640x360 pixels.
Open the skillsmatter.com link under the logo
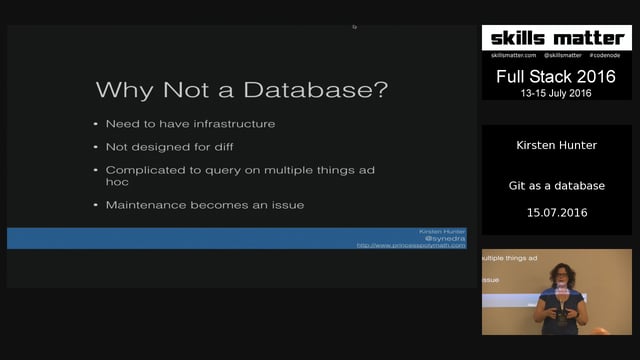coord(513,55)
